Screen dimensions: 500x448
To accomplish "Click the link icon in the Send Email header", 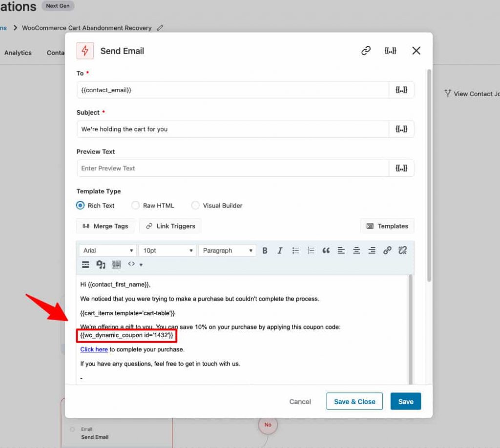I will tap(366, 51).
